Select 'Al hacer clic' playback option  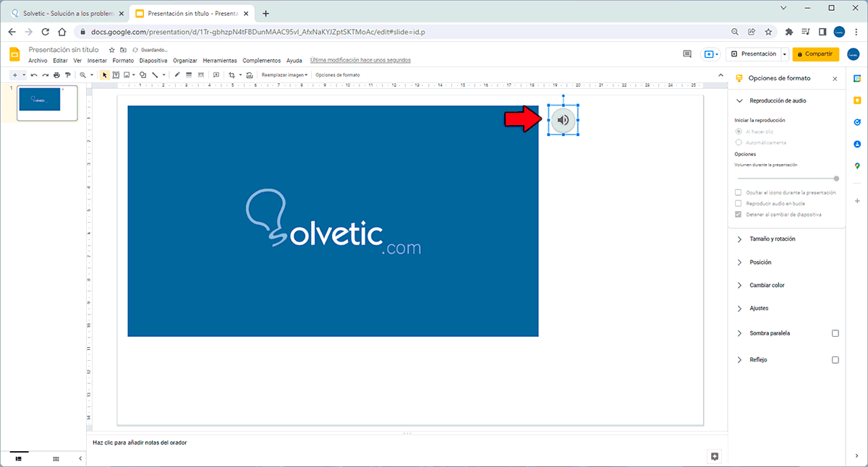pos(739,132)
